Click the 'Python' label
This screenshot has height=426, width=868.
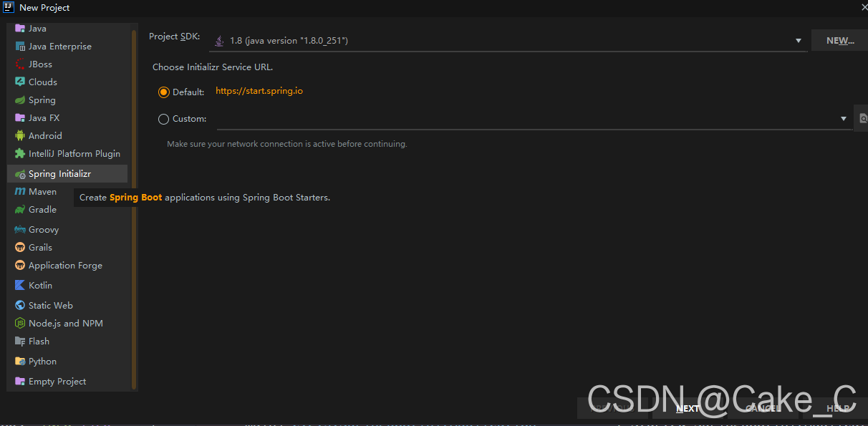[x=42, y=362]
